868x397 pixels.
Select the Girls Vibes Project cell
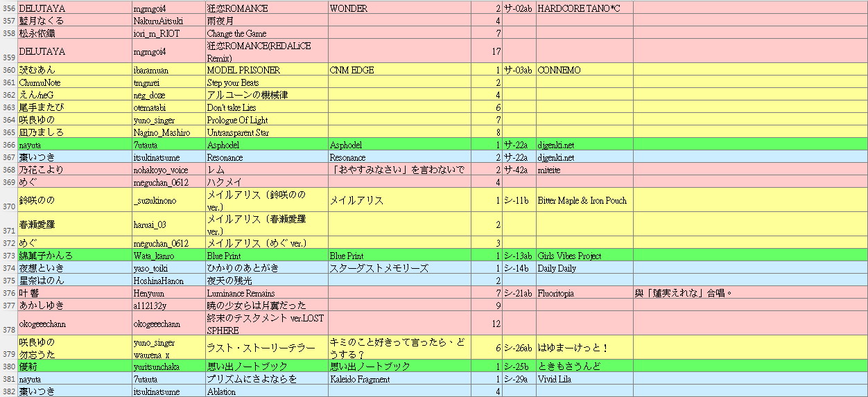pos(584,256)
